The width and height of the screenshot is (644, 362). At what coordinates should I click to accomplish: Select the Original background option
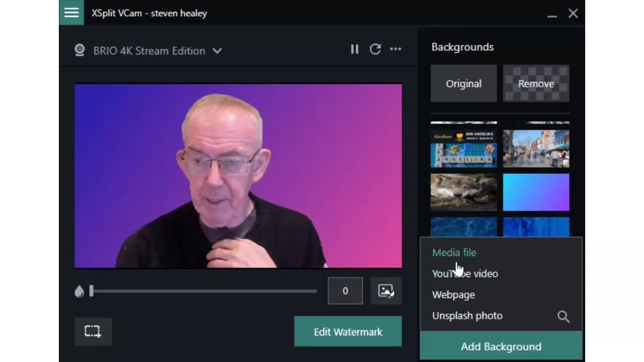pyautogui.click(x=463, y=83)
